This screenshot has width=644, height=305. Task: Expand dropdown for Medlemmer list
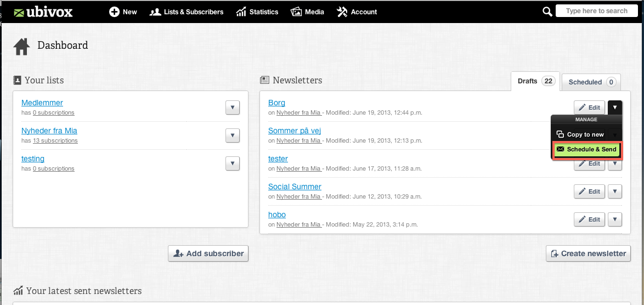pyautogui.click(x=233, y=108)
